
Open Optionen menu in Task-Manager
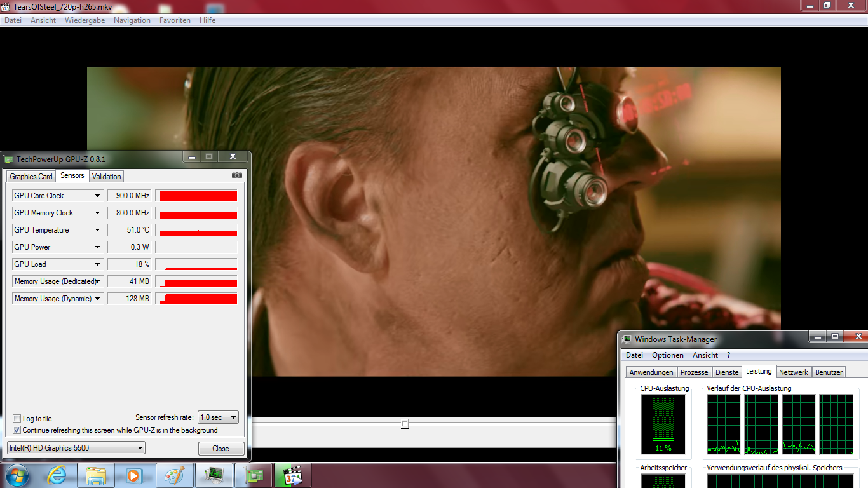[668, 355]
